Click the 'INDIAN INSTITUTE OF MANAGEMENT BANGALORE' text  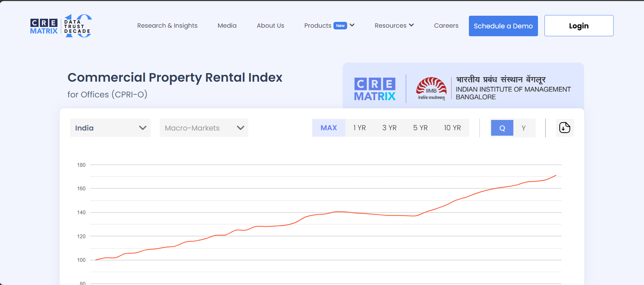[x=513, y=93]
